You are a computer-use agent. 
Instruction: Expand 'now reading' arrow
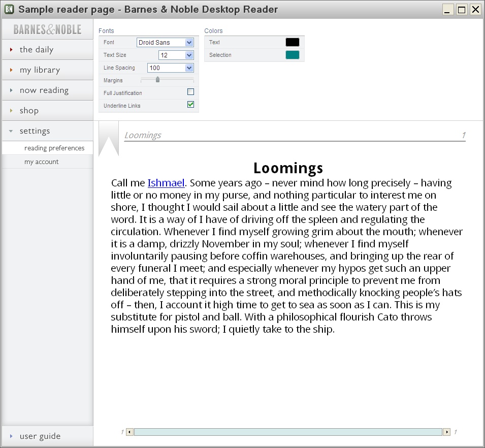tap(11, 90)
